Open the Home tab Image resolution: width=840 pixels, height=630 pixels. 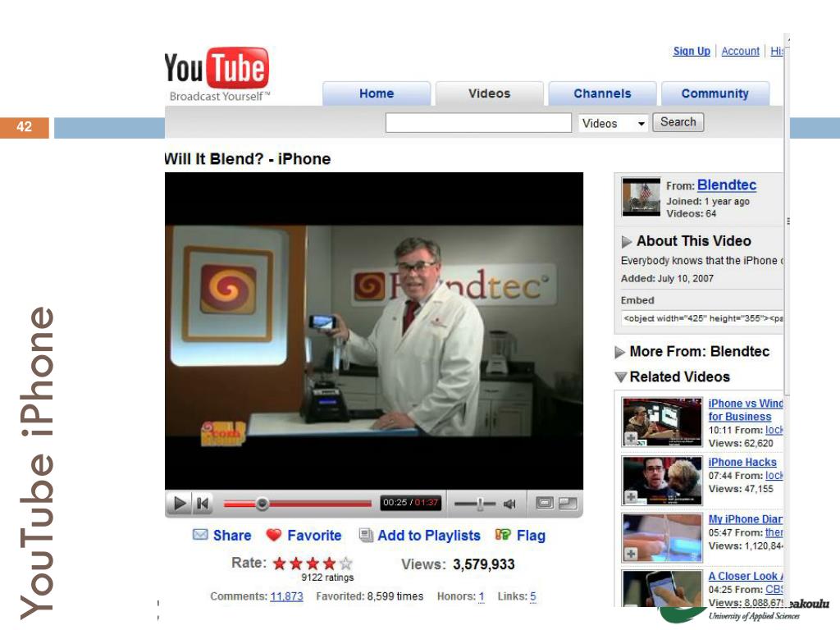[x=377, y=94]
